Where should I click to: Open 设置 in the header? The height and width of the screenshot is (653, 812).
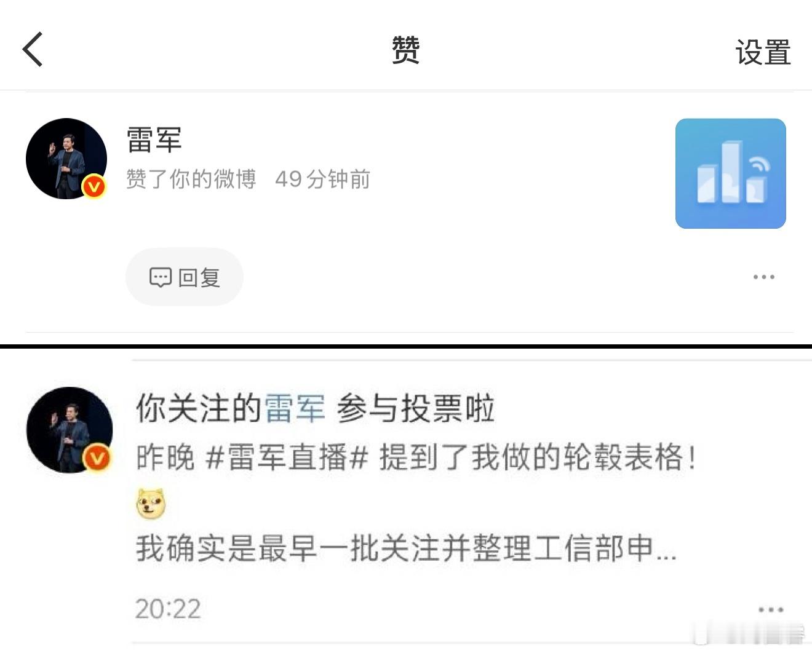pyautogui.click(x=763, y=52)
